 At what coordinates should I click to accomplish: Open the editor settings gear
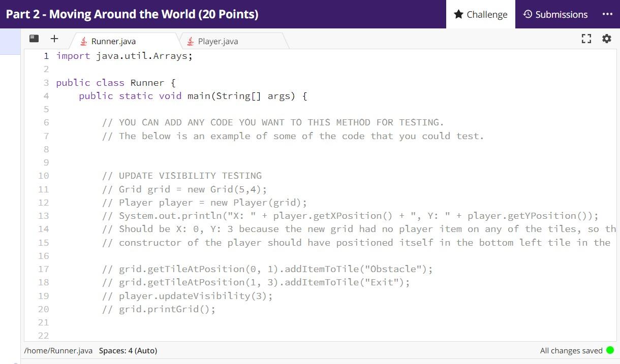607,38
